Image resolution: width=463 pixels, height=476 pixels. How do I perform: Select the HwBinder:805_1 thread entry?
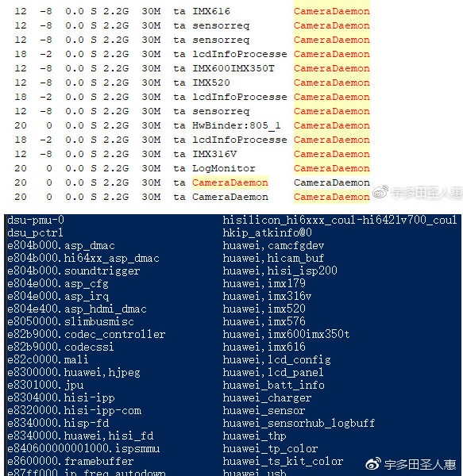coord(237,125)
